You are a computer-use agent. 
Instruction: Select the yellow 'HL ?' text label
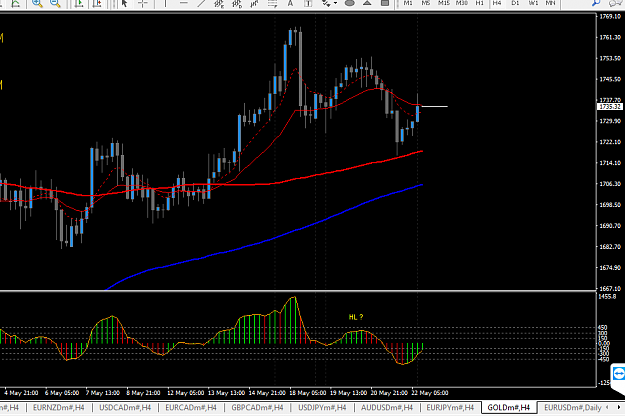point(356,317)
